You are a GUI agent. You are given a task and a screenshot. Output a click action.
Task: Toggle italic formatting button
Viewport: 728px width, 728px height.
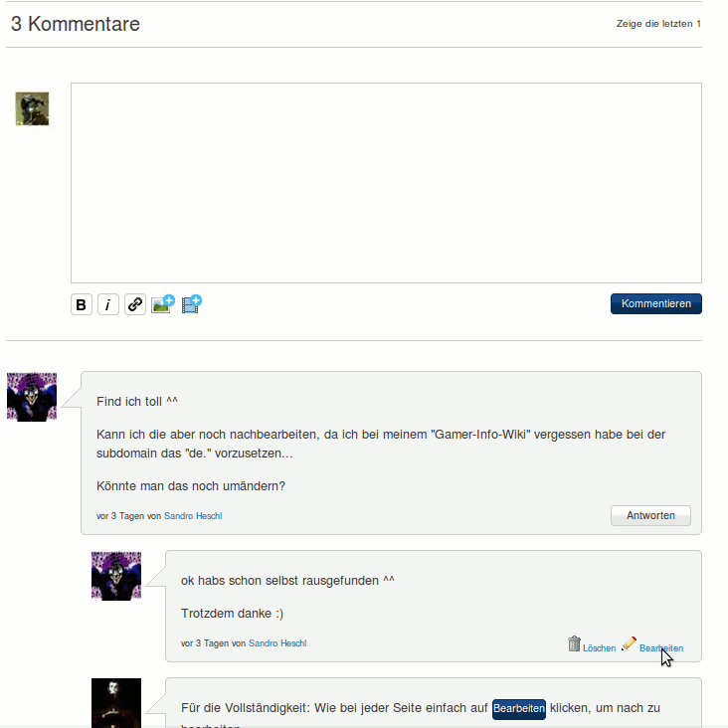108,304
